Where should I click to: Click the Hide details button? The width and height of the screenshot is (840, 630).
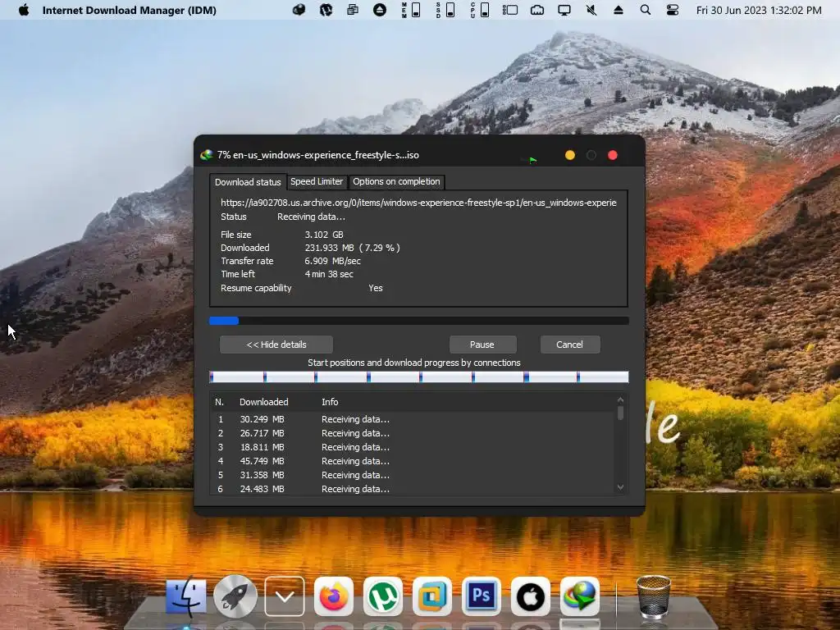coord(276,345)
